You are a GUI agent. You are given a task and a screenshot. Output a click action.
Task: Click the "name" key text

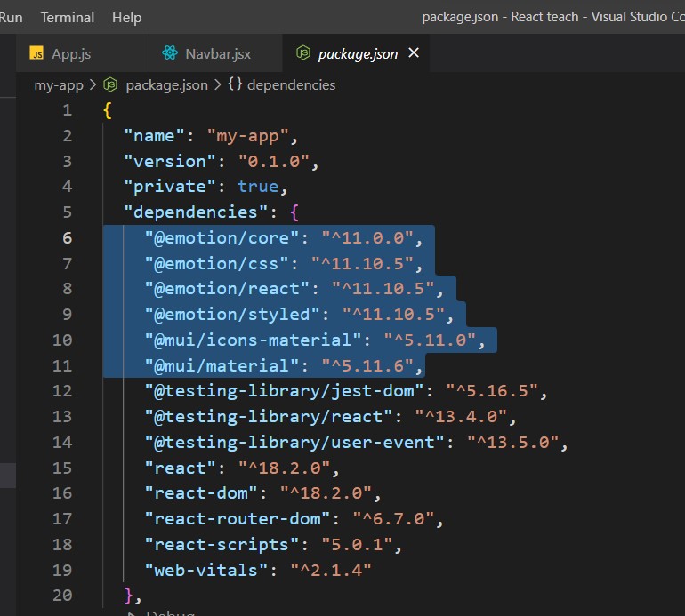[155, 136]
